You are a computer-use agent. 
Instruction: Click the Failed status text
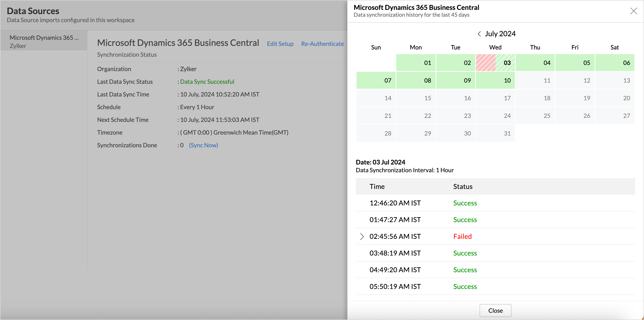pyautogui.click(x=462, y=236)
